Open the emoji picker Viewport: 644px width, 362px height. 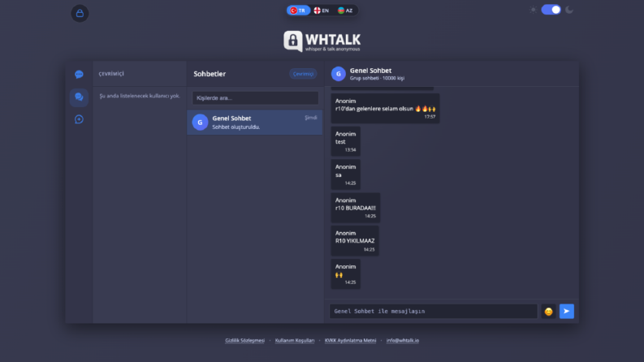click(x=548, y=312)
